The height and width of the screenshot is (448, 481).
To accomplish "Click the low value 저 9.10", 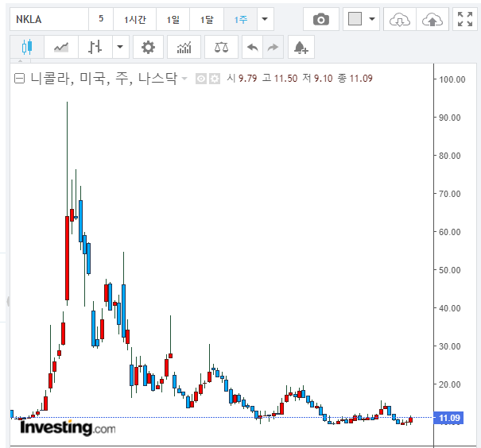I will point(317,79).
